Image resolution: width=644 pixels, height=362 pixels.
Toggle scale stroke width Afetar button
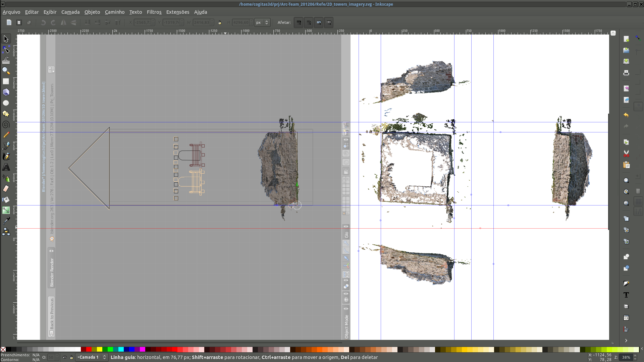(299, 22)
